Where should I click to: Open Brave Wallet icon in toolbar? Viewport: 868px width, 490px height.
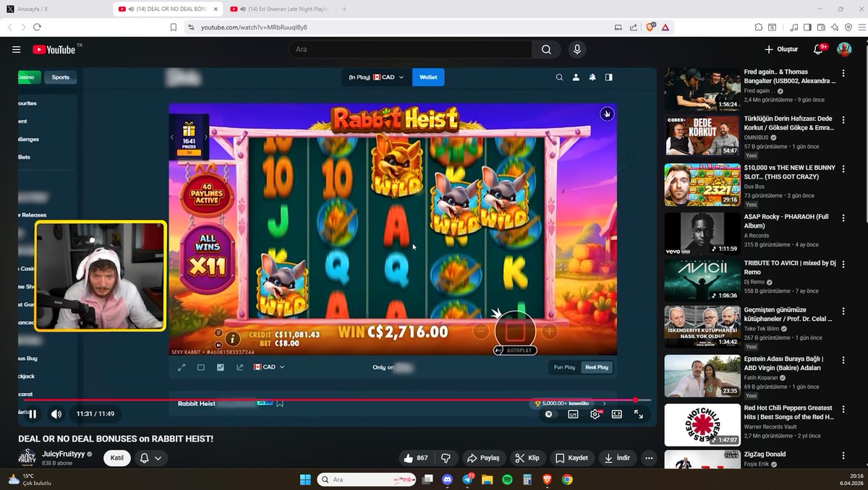pos(821,27)
